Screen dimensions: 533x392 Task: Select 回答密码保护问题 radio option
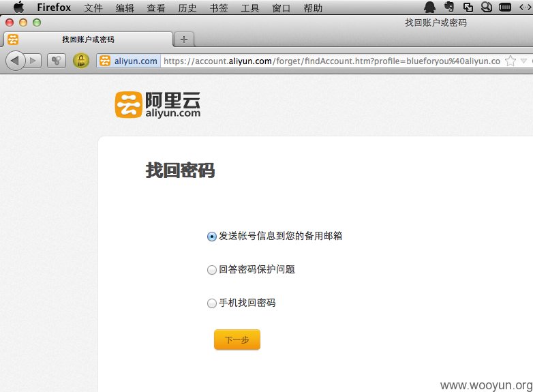211,270
